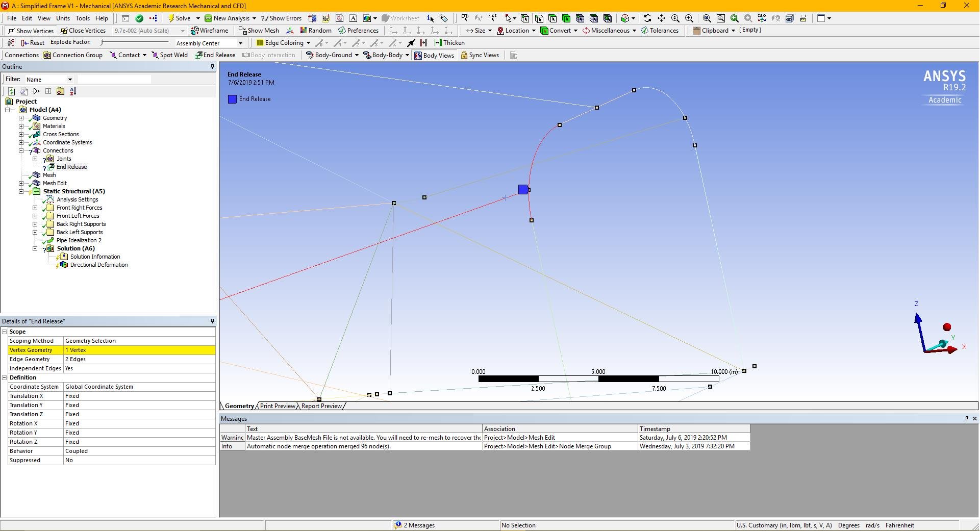This screenshot has width=980, height=531.
Task: Open the File menu
Action: (12, 18)
